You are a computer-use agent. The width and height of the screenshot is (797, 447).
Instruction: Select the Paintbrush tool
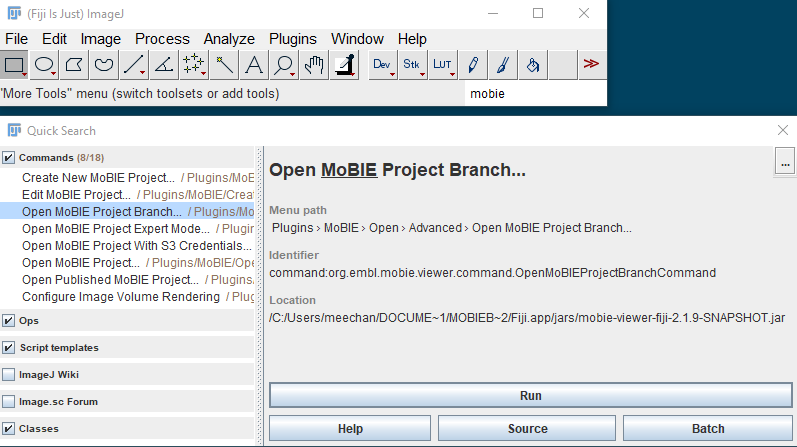click(x=503, y=65)
